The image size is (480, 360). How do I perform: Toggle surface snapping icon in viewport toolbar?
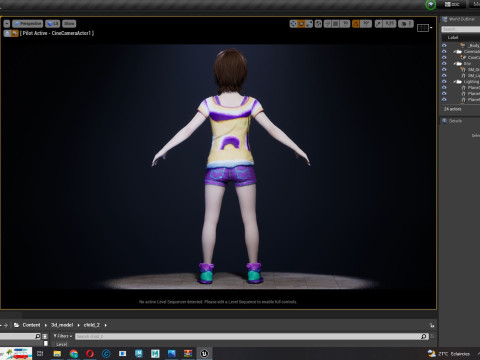click(x=328, y=24)
